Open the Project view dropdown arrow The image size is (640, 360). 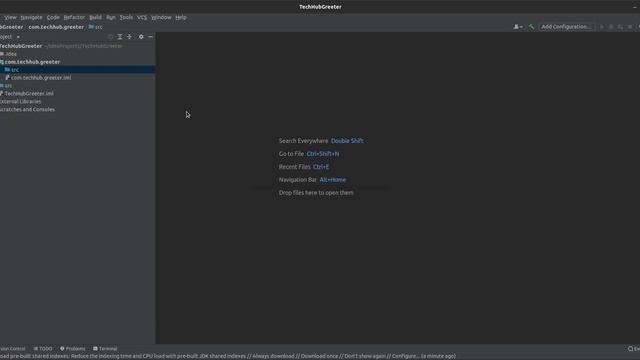18,37
